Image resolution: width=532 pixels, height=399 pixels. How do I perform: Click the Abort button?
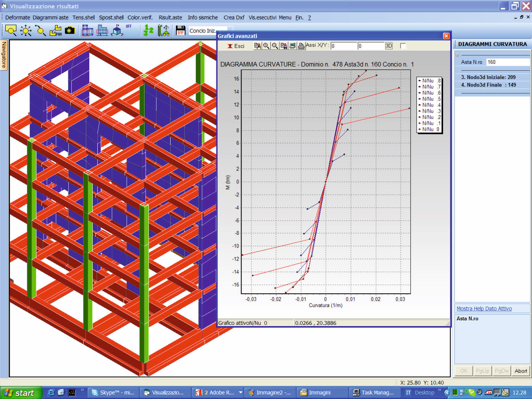tap(521, 371)
